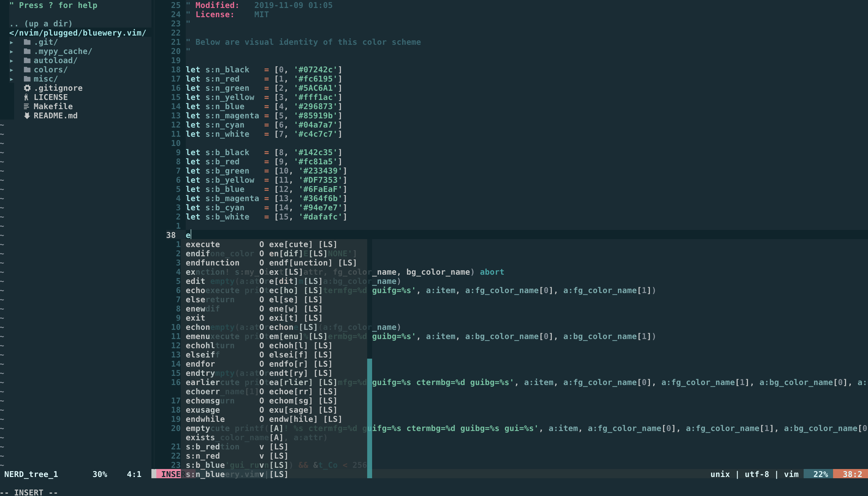Viewport: 868px width, 496px height.
Task: Choose 'endfunction' completion entry
Action: (212, 263)
